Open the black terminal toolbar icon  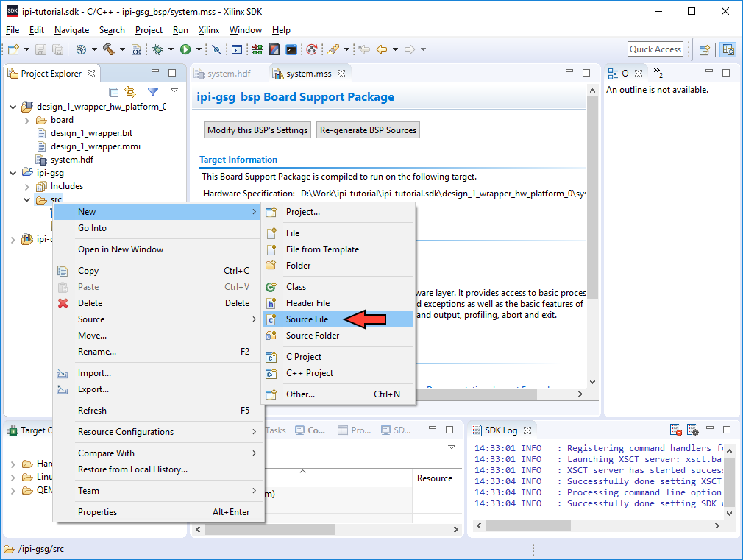pyautogui.click(x=291, y=49)
